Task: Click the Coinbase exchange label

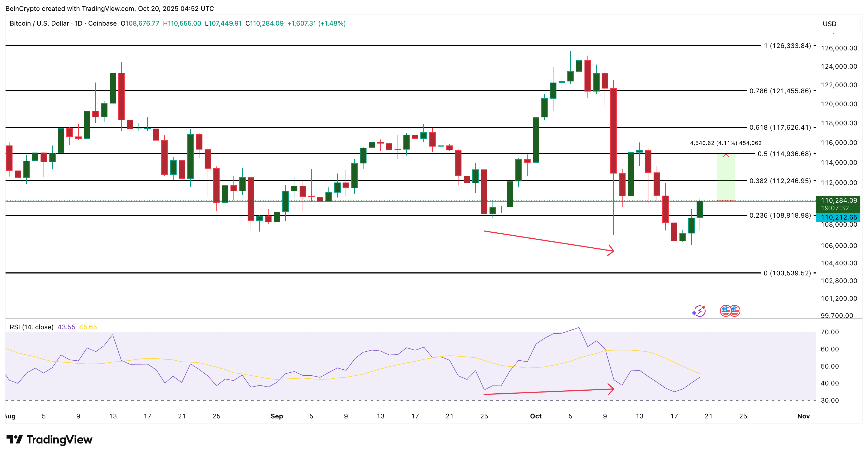Action: pyautogui.click(x=102, y=24)
